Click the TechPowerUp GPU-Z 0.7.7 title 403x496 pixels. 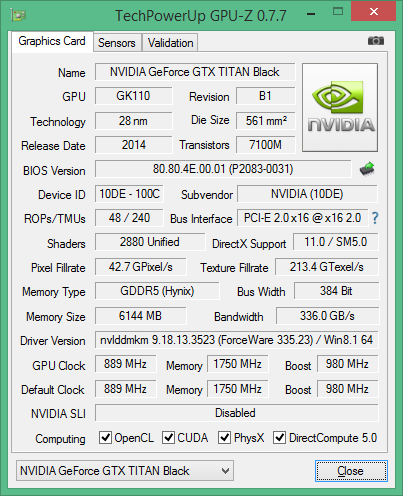click(201, 16)
